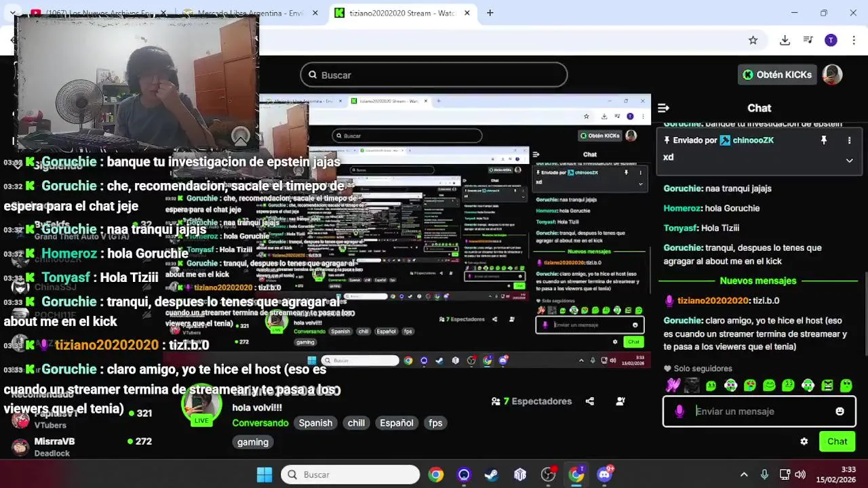The image size is (868, 488).
Task: Select the fps tag
Action: coord(435,423)
